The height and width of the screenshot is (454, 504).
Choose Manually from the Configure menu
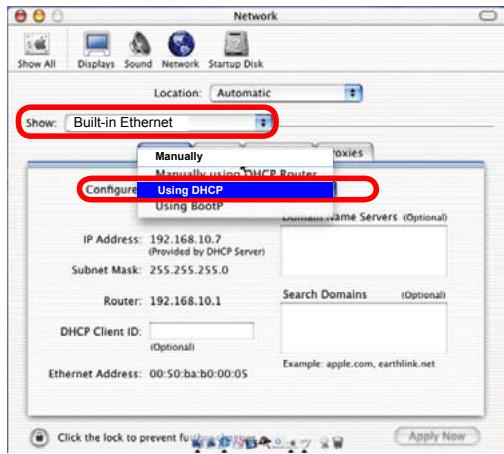[235, 156]
